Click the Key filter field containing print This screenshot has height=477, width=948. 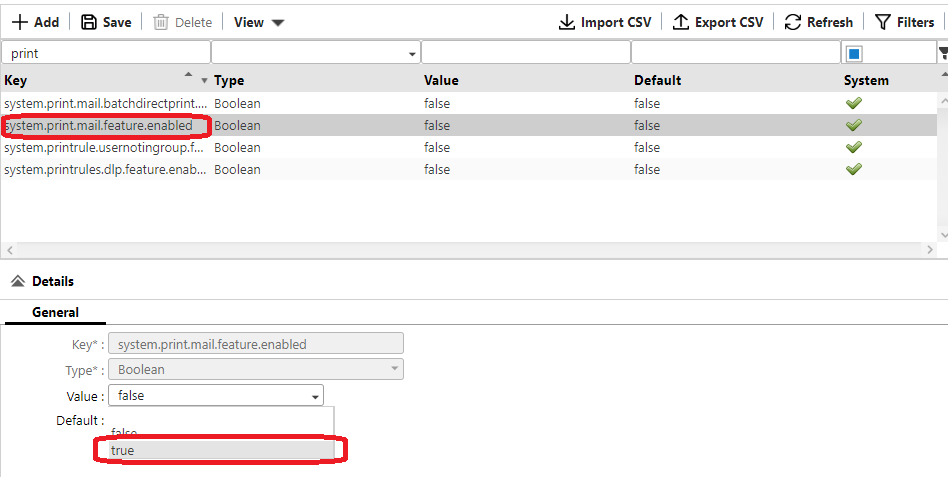(106, 53)
